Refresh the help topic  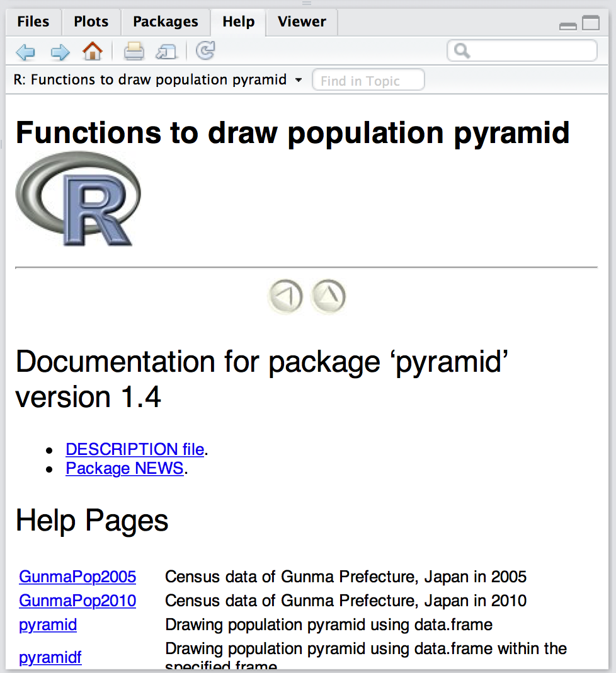click(x=205, y=50)
